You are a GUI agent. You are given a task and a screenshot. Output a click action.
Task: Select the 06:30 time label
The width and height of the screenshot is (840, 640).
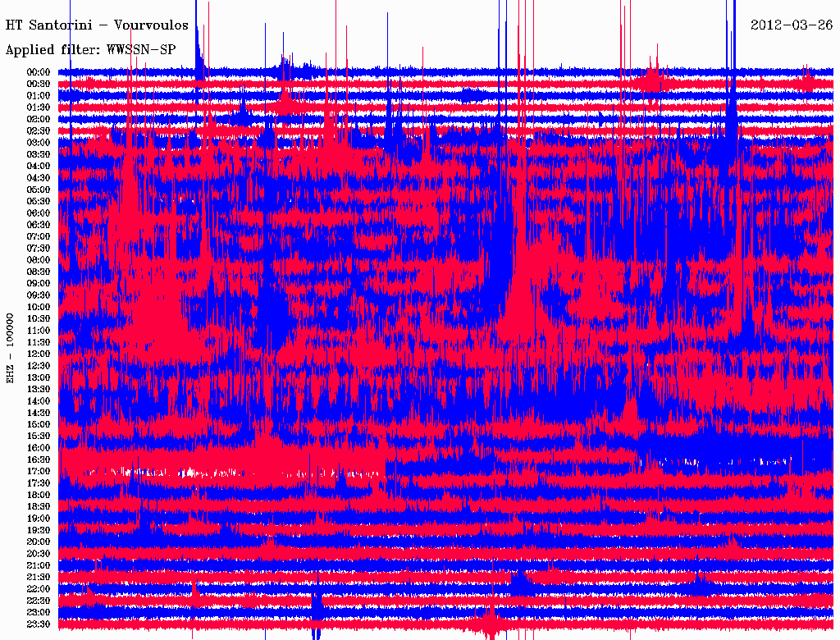[39, 225]
